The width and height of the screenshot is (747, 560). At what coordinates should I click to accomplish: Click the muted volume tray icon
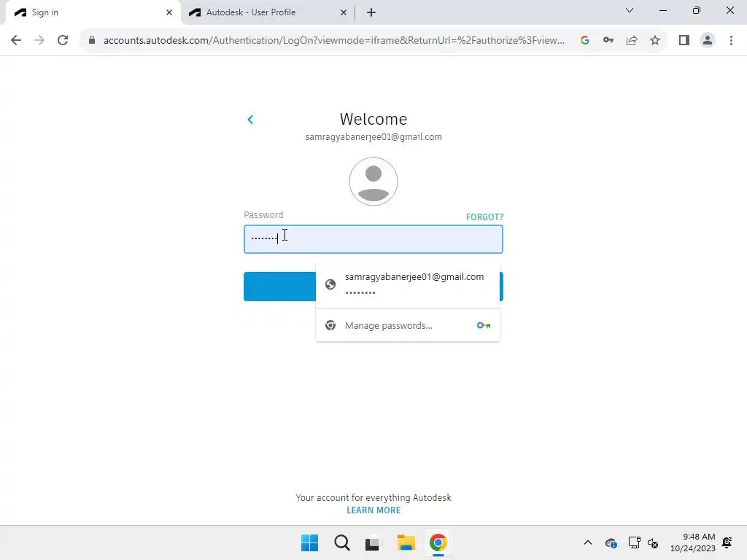coord(653,542)
